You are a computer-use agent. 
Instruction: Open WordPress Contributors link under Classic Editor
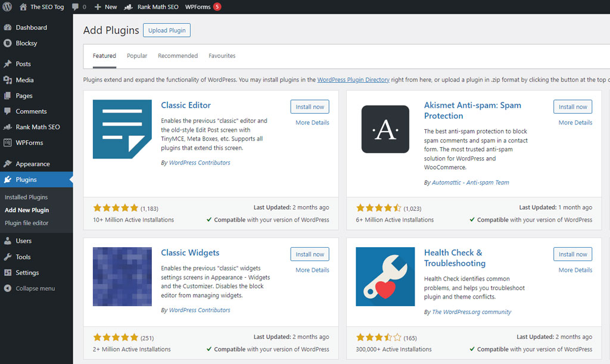point(200,163)
